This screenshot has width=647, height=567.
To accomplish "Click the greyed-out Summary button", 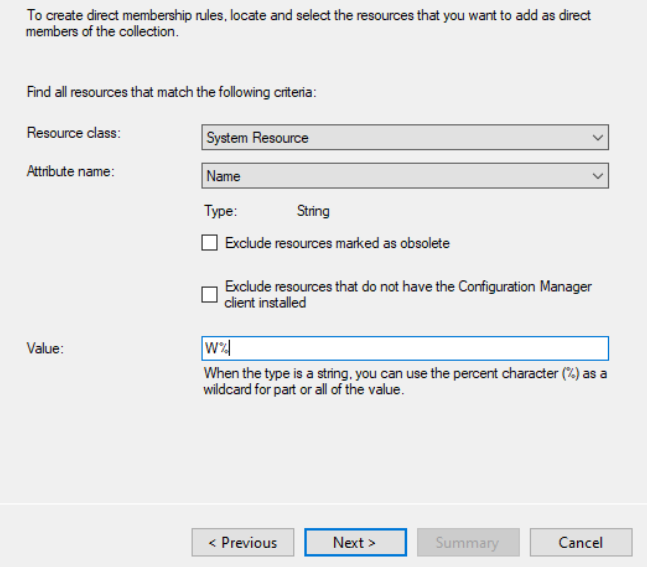I will pos(467,542).
